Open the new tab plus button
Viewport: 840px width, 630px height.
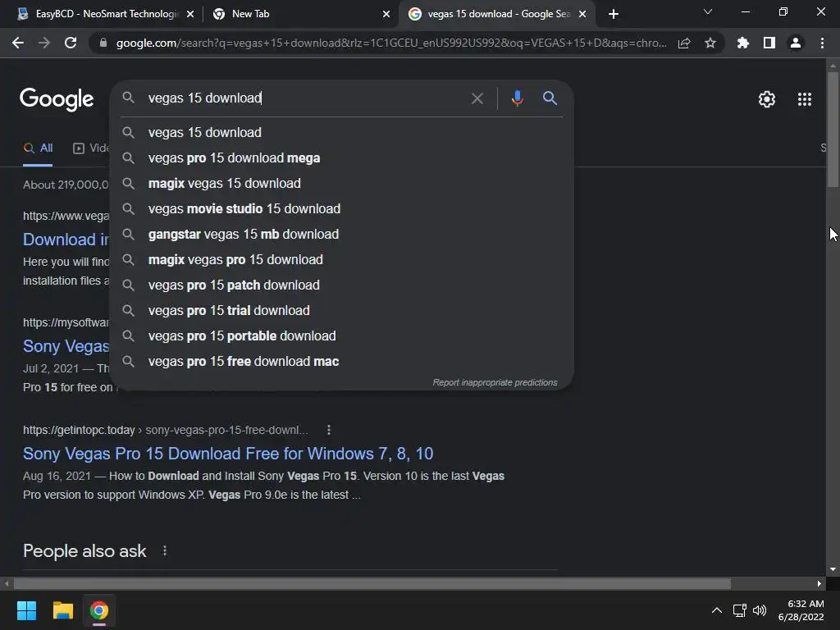(x=614, y=14)
